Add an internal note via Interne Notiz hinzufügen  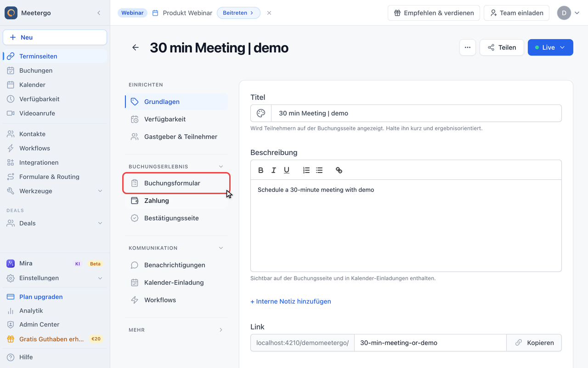[x=291, y=301]
